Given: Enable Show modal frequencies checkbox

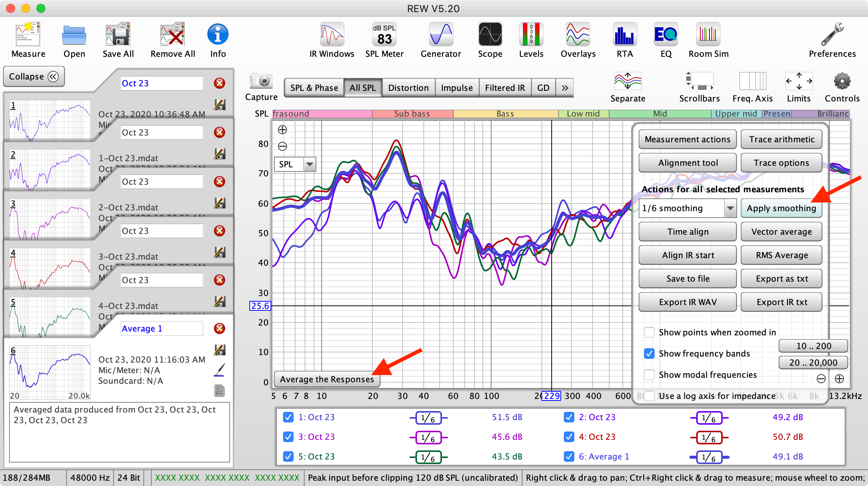Looking at the screenshot, I should [649, 375].
